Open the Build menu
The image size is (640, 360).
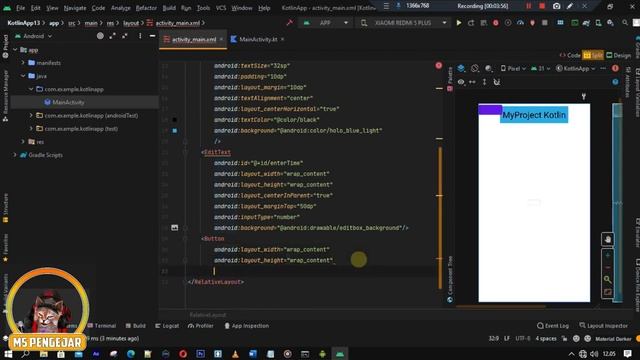[169, 8]
